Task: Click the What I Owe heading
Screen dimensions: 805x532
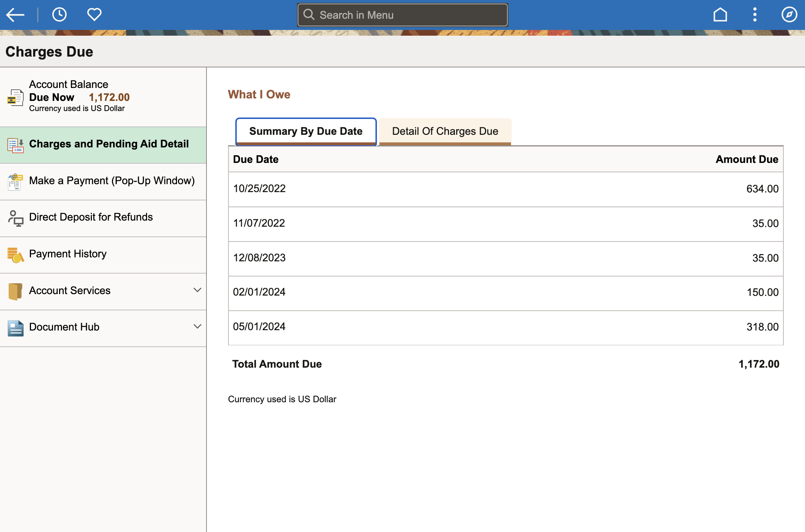Action: pyautogui.click(x=259, y=94)
